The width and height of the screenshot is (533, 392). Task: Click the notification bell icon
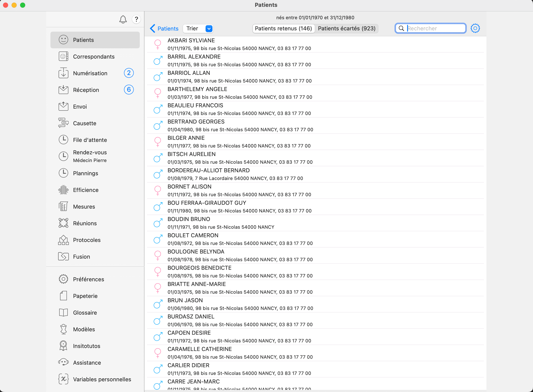(x=123, y=19)
